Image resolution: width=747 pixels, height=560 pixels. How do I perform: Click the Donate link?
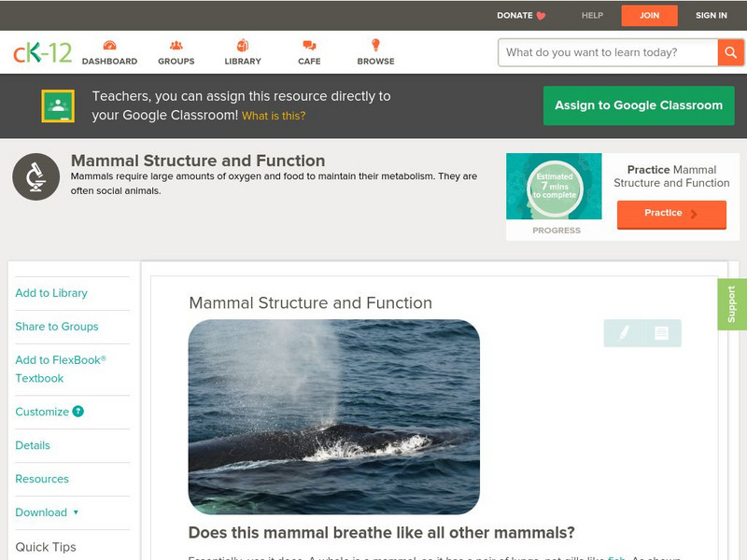pyautogui.click(x=514, y=15)
